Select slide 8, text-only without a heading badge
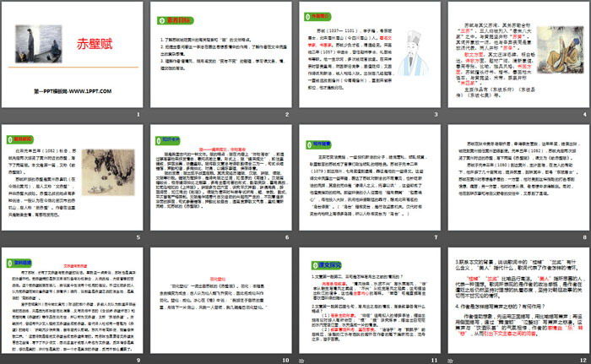The height and width of the screenshot is (364, 591). pyautogui.click(x=518, y=177)
